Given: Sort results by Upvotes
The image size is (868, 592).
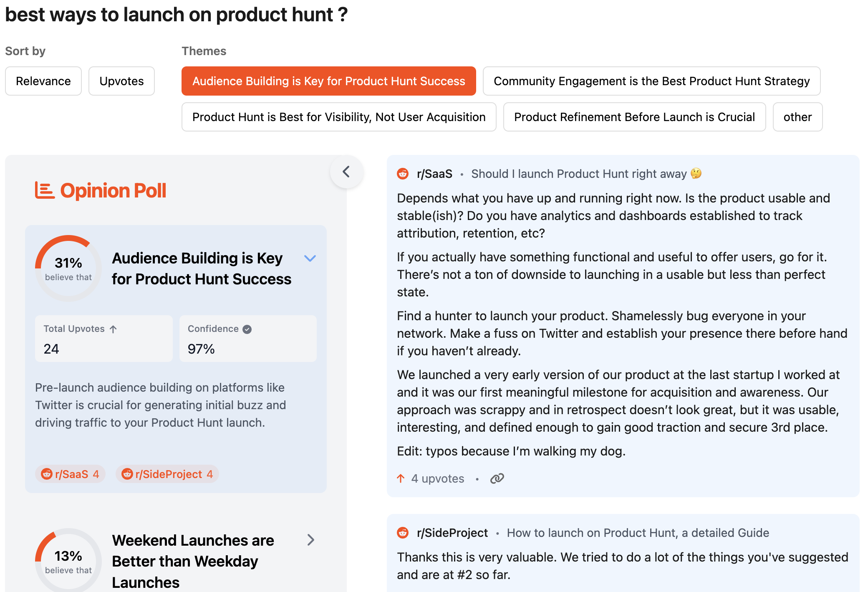Looking at the screenshot, I should [x=121, y=81].
